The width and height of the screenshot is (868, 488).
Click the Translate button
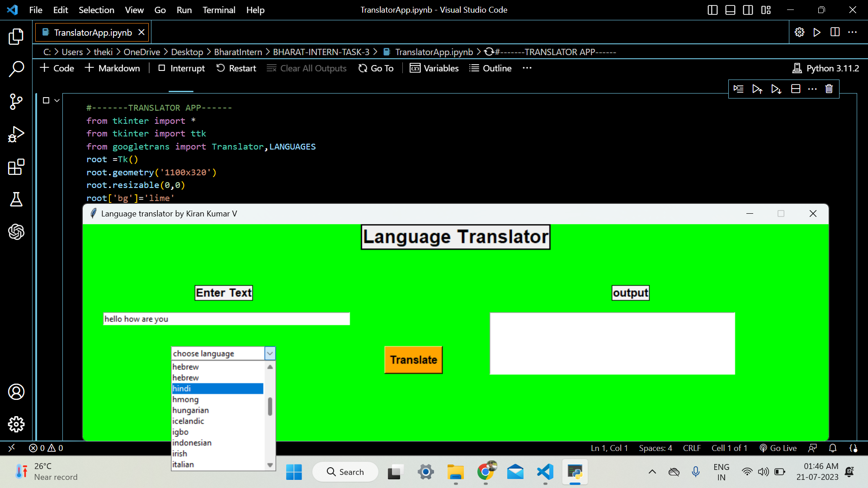pos(413,360)
